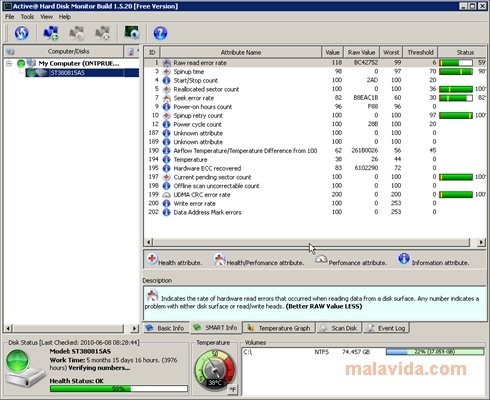Sort by the ID column header

[152, 52]
